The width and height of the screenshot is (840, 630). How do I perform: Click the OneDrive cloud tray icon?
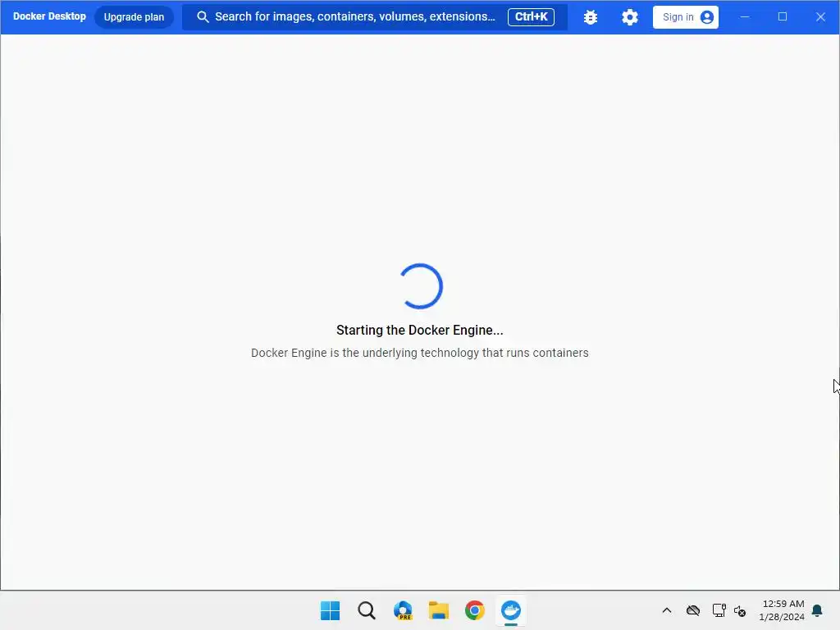pos(693,610)
